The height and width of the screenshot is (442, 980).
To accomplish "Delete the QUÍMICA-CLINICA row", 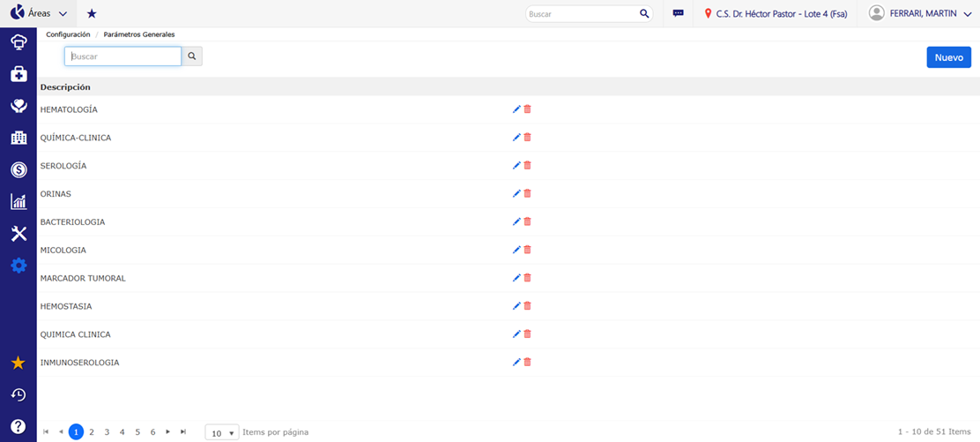I will [527, 138].
